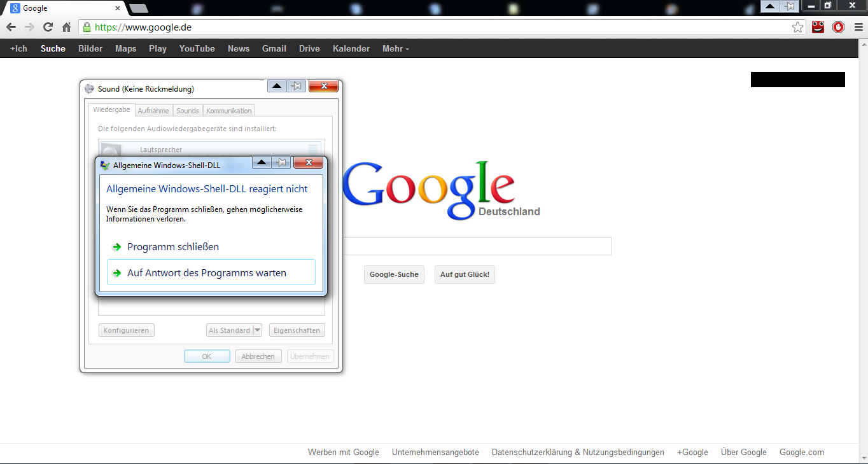868x464 pixels.
Task: Open Datenschutzerklärung & Nutzungsbedingungen link
Action: [578, 452]
